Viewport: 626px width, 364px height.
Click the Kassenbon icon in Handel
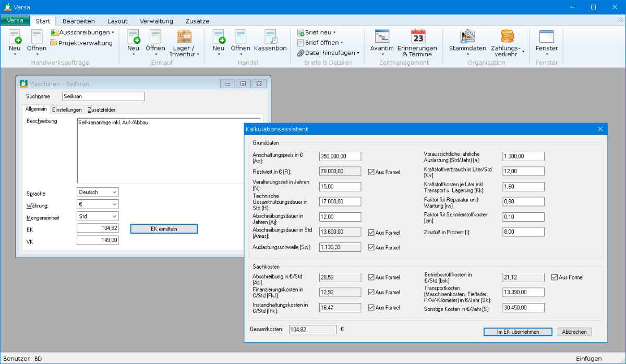point(270,36)
